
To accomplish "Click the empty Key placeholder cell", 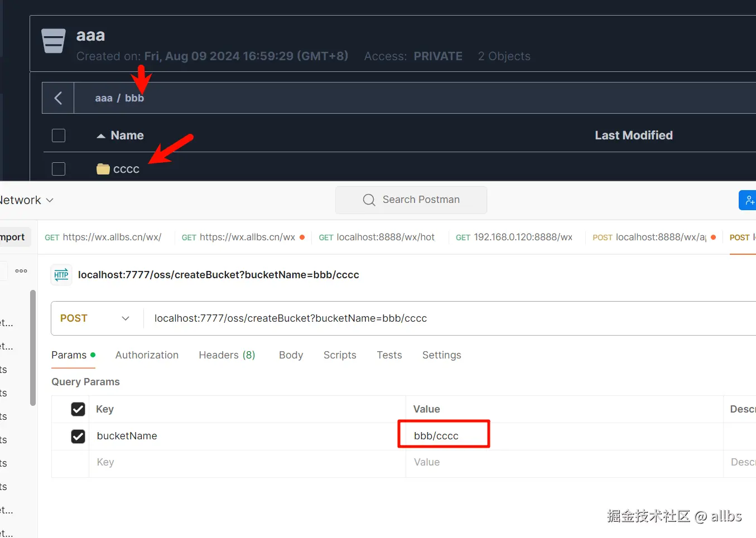I will [x=247, y=463].
